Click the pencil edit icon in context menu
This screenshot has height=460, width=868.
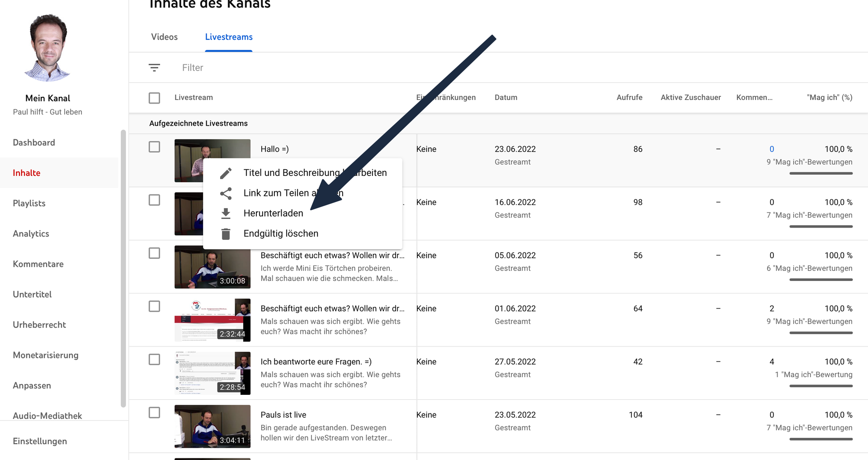[x=226, y=173]
